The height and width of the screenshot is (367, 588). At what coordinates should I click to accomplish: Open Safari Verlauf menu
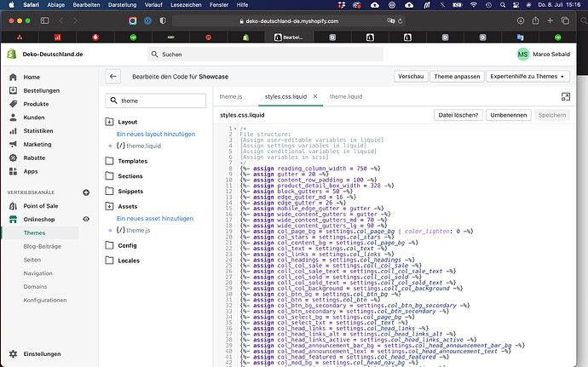pyautogui.click(x=153, y=5)
